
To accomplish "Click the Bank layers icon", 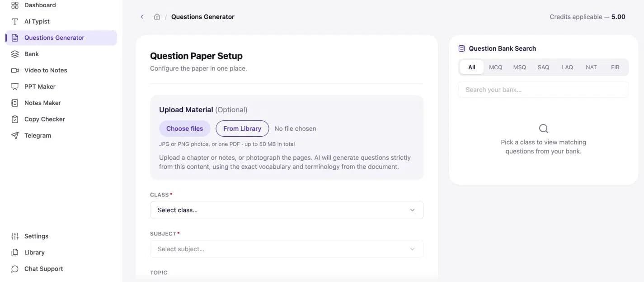I will pyautogui.click(x=15, y=54).
